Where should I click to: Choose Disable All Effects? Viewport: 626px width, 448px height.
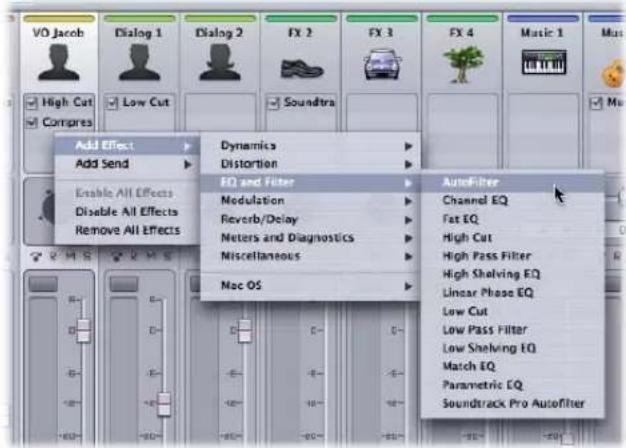point(127,212)
